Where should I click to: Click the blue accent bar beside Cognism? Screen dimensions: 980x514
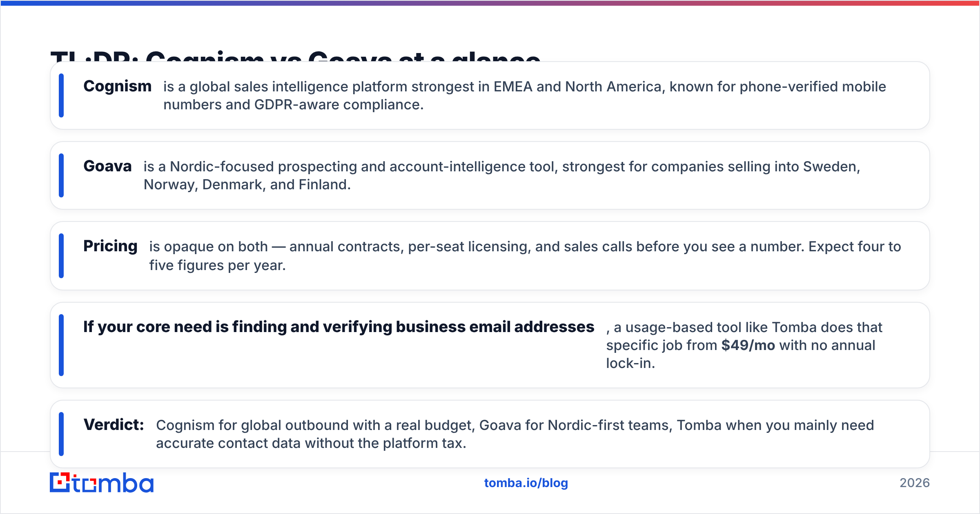click(61, 95)
